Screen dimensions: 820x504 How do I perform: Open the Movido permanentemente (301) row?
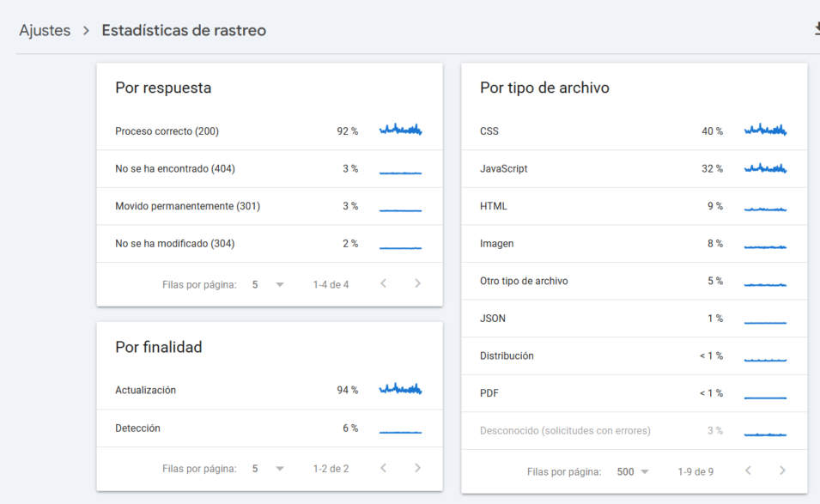pos(215,206)
